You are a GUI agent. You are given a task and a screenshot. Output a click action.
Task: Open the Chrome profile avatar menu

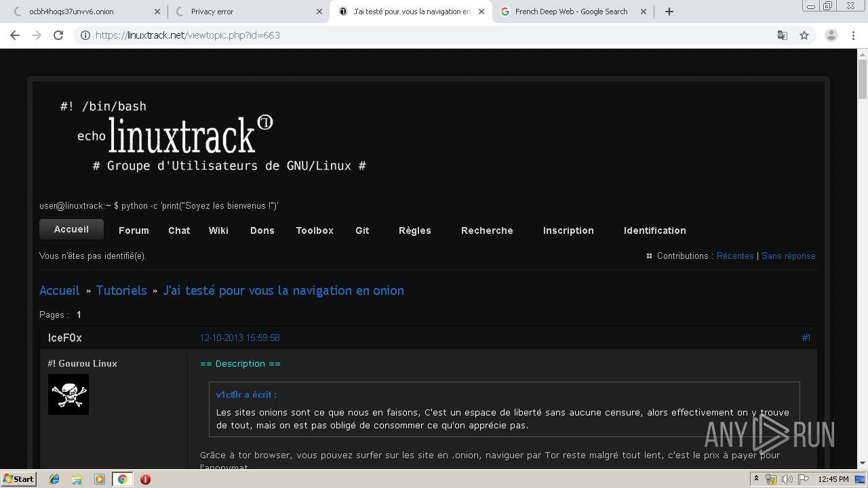coord(831,35)
